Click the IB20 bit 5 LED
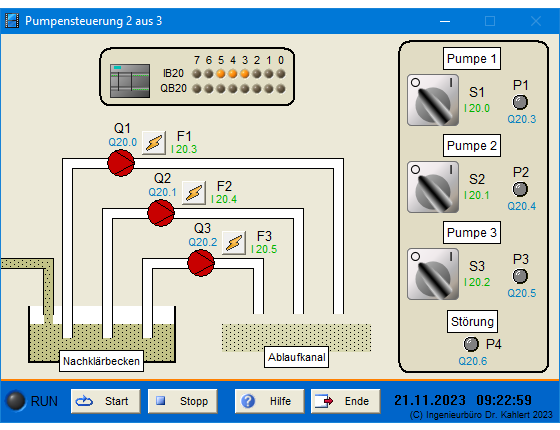Screen dimensions: 560x430 click(221, 74)
